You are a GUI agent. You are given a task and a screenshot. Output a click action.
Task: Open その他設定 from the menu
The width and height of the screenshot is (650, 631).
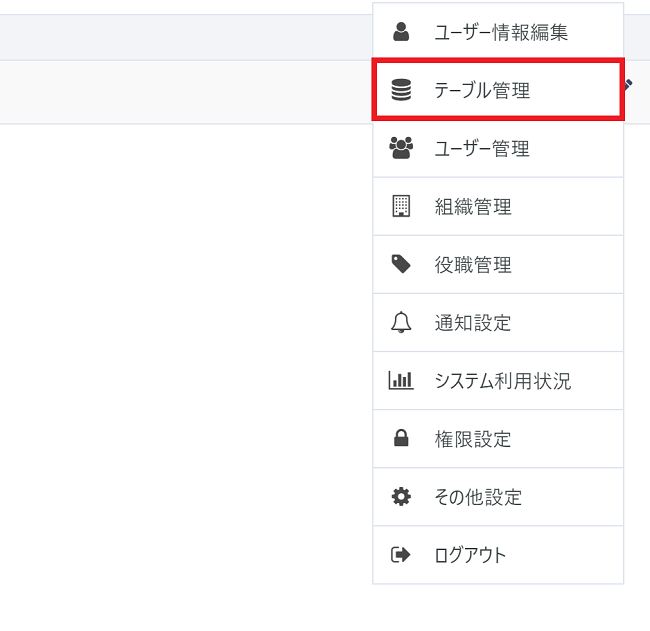coord(478,497)
